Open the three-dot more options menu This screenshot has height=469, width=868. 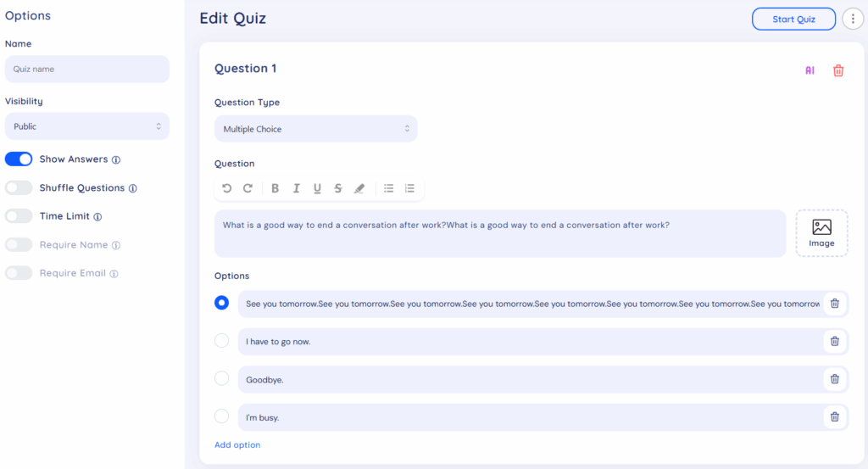853,20
